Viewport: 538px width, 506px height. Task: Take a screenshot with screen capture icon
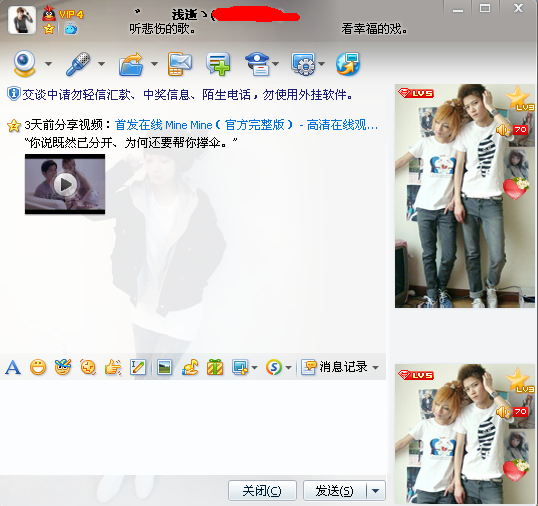pos(240,367)
